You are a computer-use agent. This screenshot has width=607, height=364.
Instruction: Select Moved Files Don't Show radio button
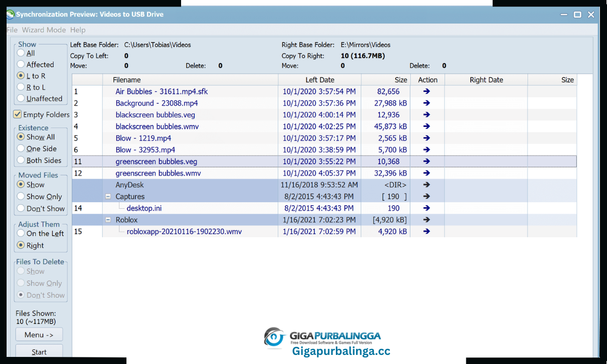pyautogui.click(x=21, y=208)
